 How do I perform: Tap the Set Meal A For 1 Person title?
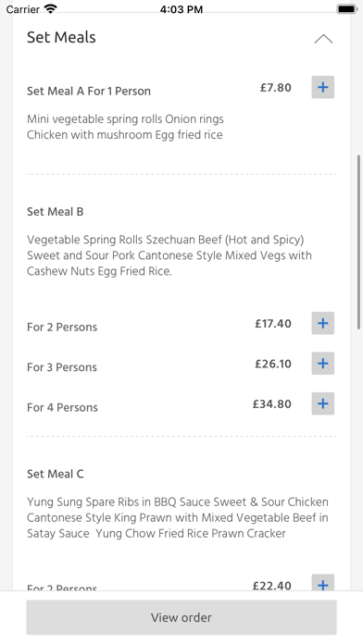89,92
